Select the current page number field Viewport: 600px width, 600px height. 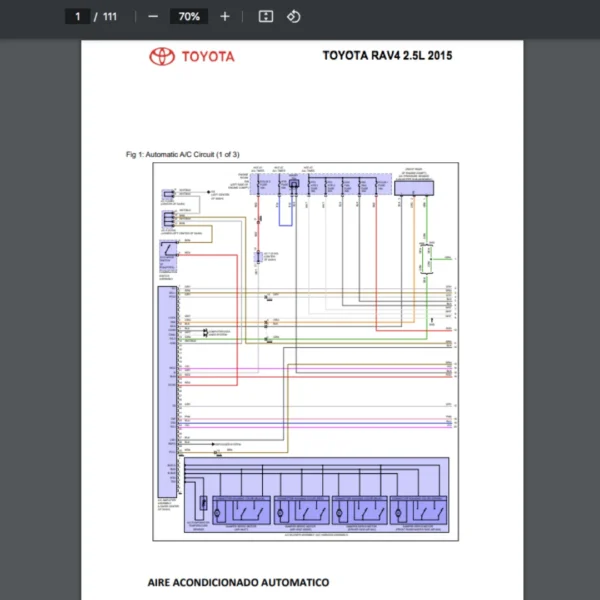click(x=77, y=16)
